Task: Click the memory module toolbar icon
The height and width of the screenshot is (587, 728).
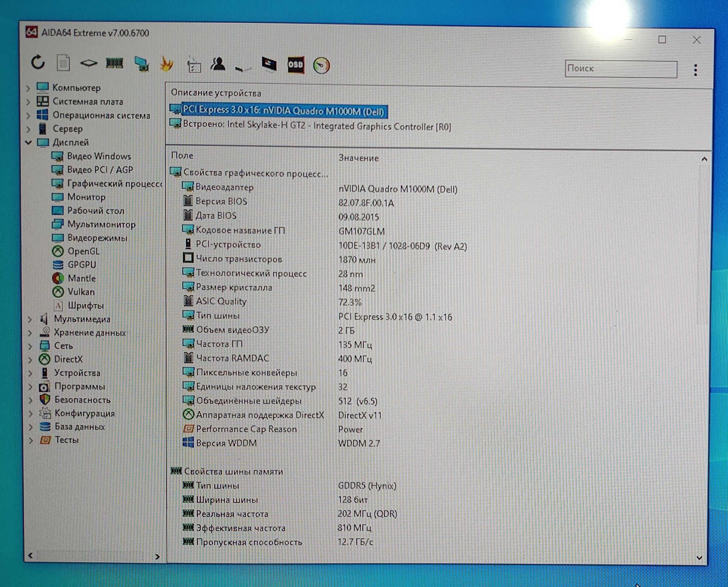Action: [x=114, y=63]
